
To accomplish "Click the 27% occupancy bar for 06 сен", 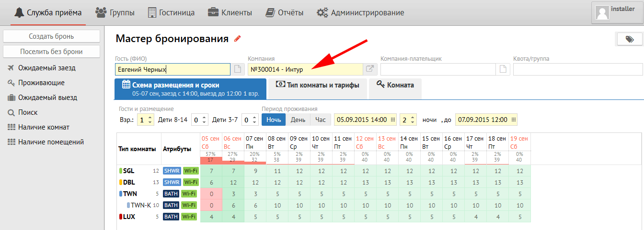I will pos(233,157).
